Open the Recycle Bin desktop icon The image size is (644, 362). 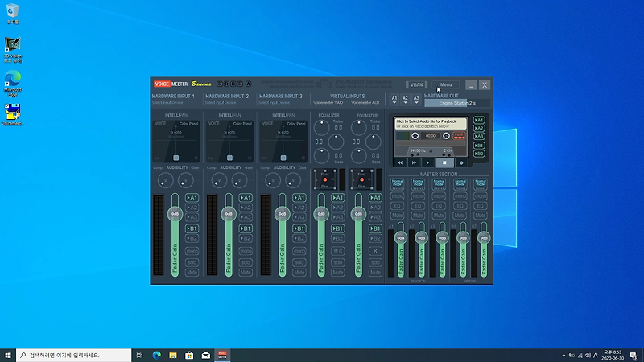point(13,14)
